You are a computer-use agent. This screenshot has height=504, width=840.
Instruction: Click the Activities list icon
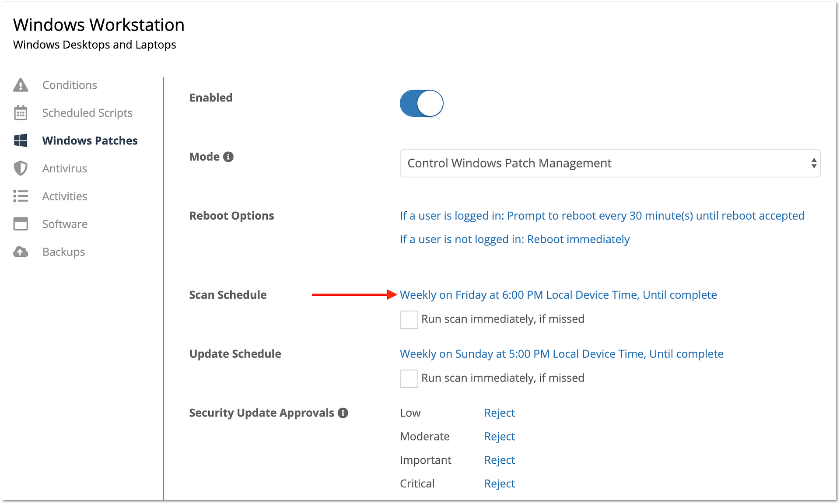21,196
